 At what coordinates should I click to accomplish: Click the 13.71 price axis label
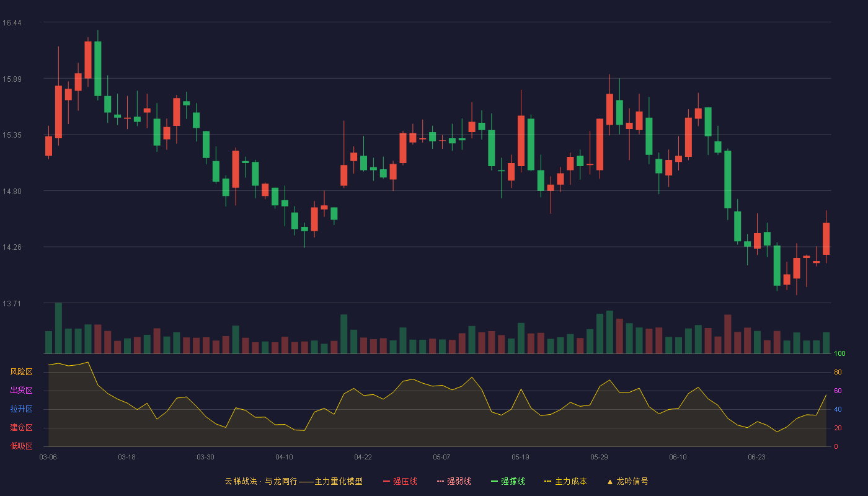(12, 304)
